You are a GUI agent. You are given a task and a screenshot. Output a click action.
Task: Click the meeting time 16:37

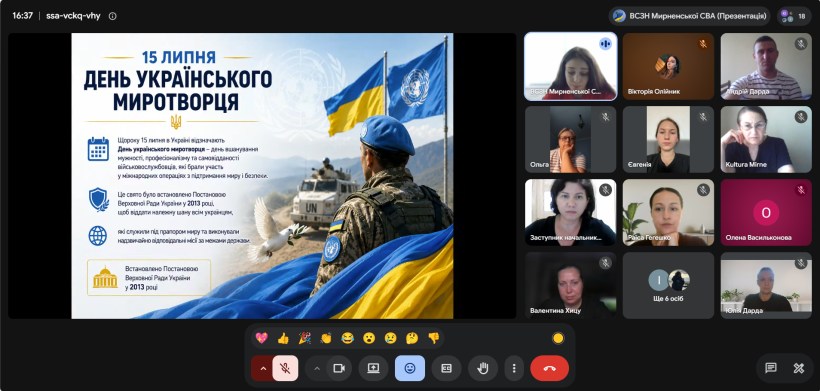(22, 16)
